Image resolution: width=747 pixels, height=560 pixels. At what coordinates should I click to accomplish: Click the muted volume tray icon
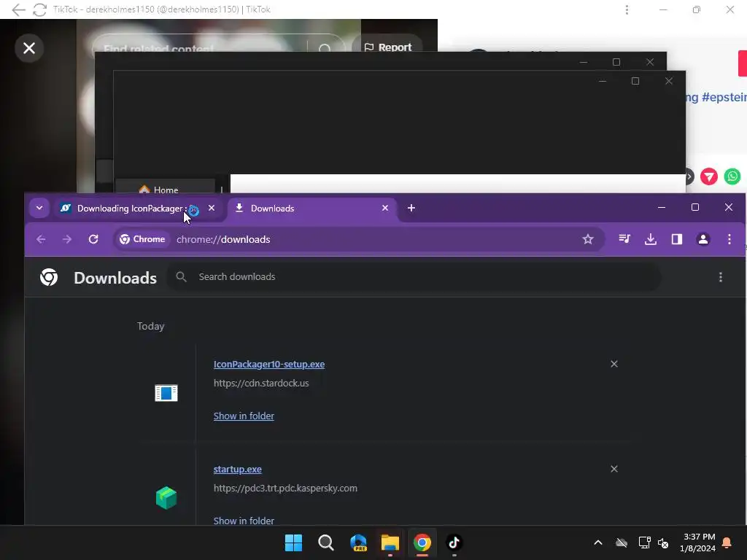663,542
